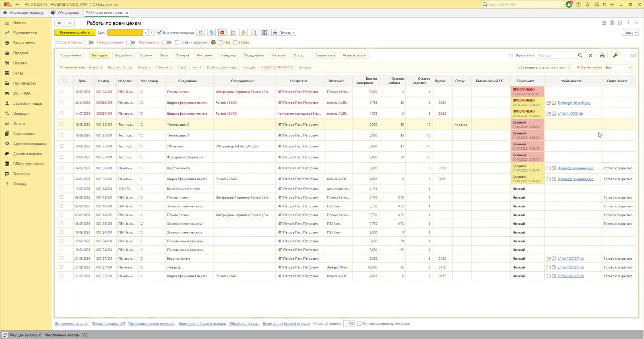Open the Отбор по статусу dropdown
The width and height of the screenshot is (644, 339).
(619, 68)
